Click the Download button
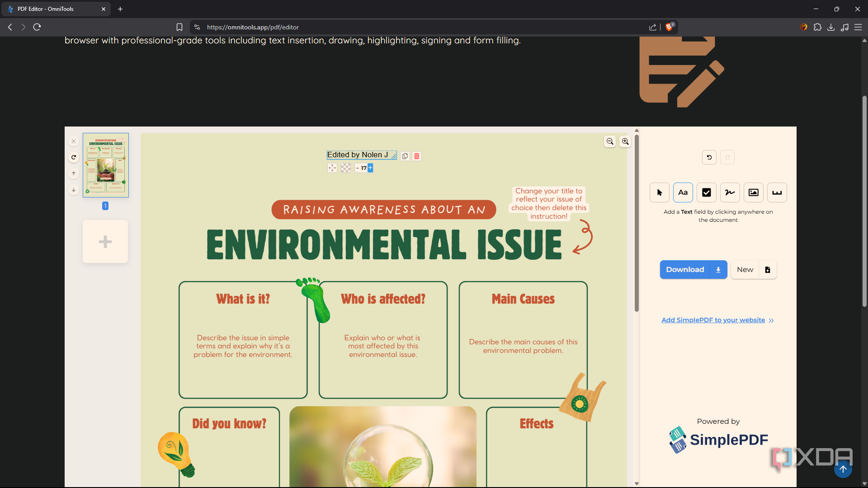The width and height of the screenshot is (868, 488). point(685,270)
